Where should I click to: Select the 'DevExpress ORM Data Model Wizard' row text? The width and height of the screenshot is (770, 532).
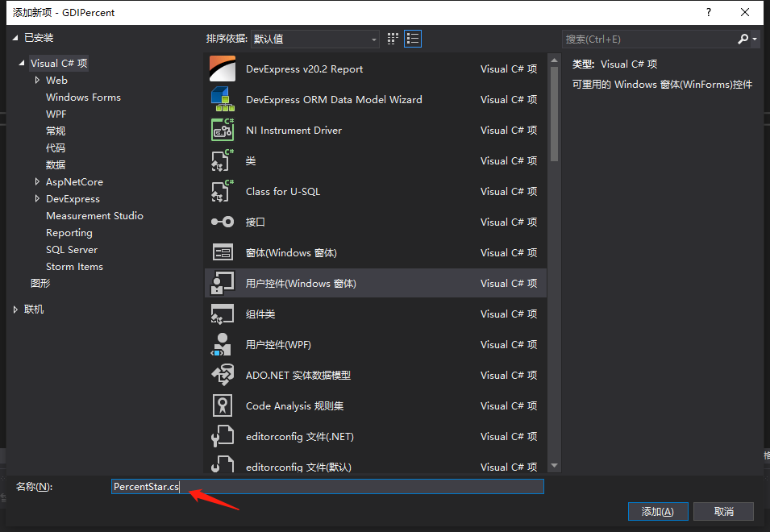tap(334, 99)
